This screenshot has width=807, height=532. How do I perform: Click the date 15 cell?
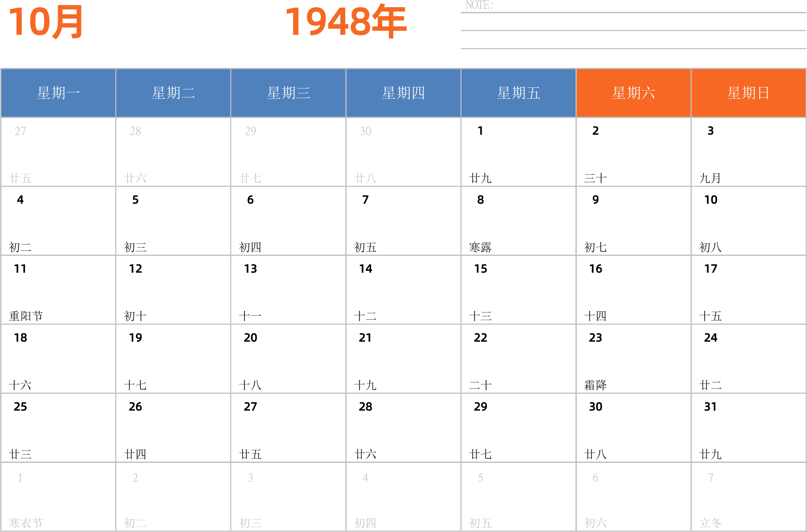(518, 290)
